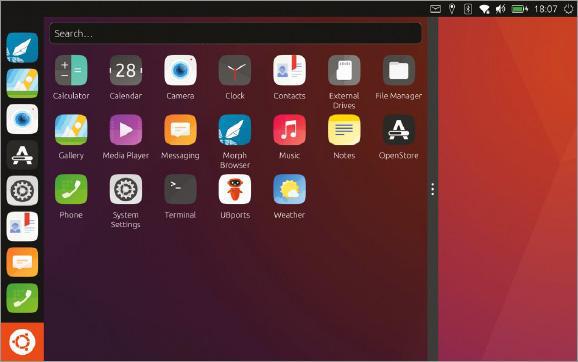Viewport: 578px width, 362px height.
Task: Open System Settings from the app grid
Action: [126, 189]
